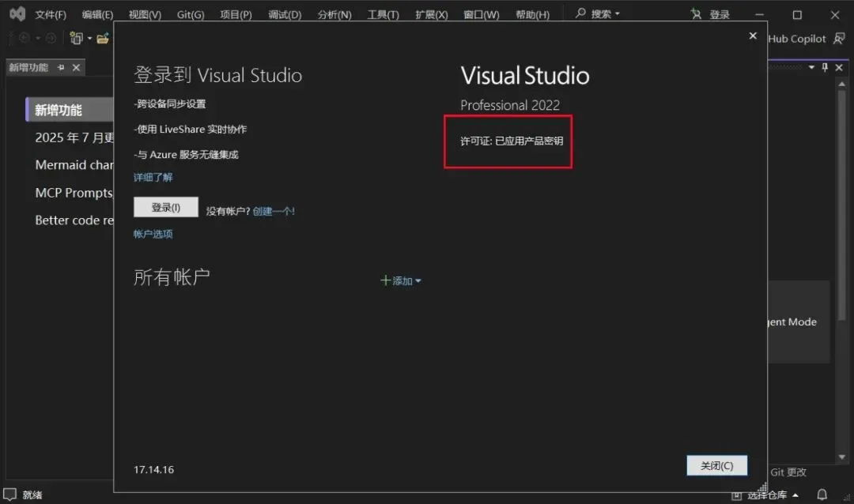Open the 详细了解 link
Screen dimensions: 854x504
click(153, 178)
